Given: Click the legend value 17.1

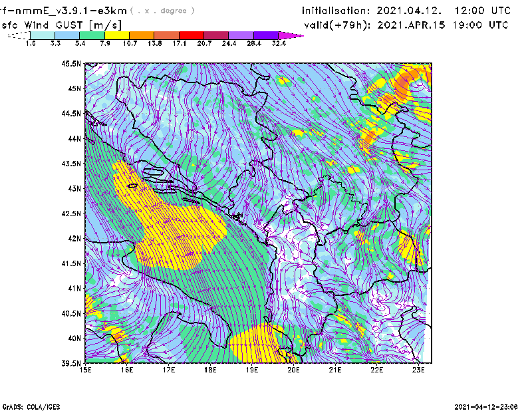Looking at the screenshot, I should click(180, 43).
